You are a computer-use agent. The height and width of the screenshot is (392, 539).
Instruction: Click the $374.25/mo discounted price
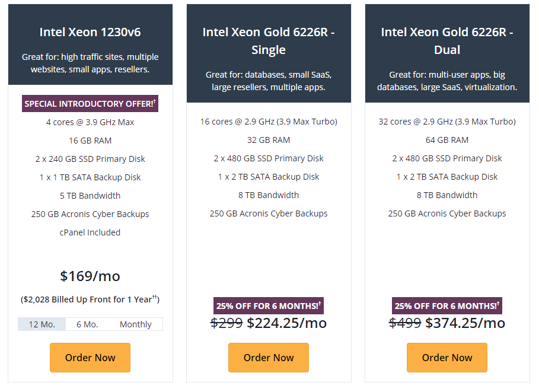click(x=465, y=323)
